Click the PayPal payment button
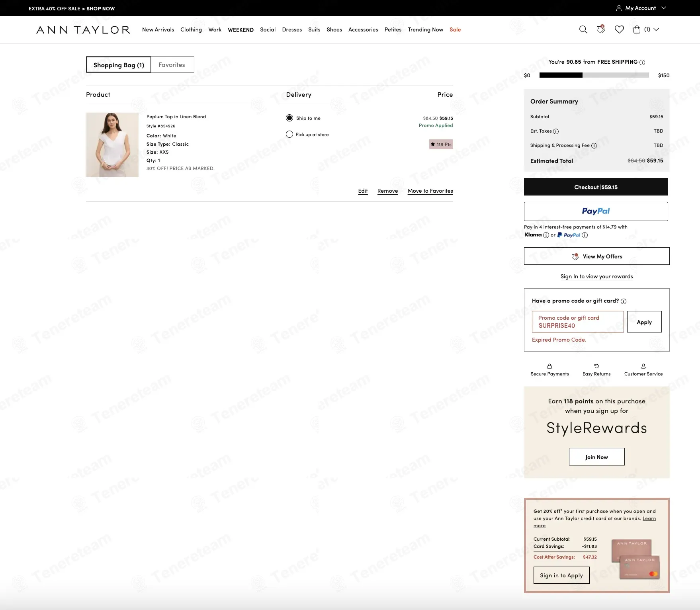The width and height of the screenshot is (700, 610). tap(596, 211)
